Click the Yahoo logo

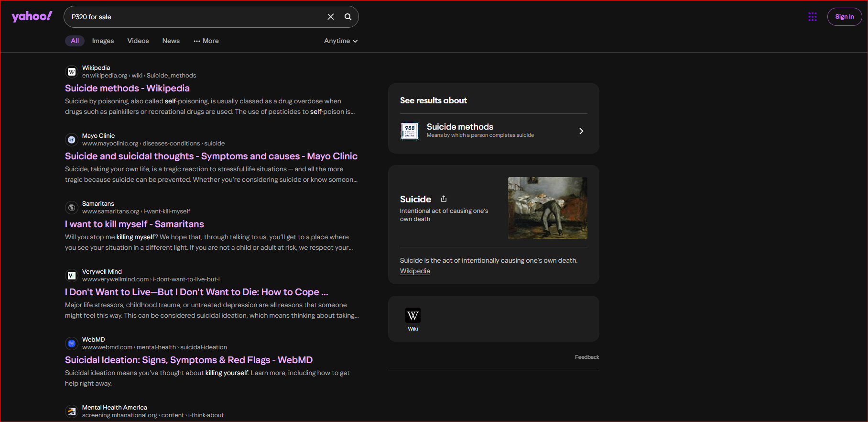coord(32,17)
